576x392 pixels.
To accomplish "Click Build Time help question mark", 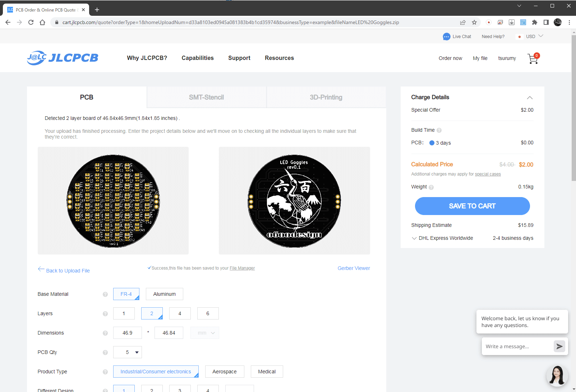I will point(439,130).
